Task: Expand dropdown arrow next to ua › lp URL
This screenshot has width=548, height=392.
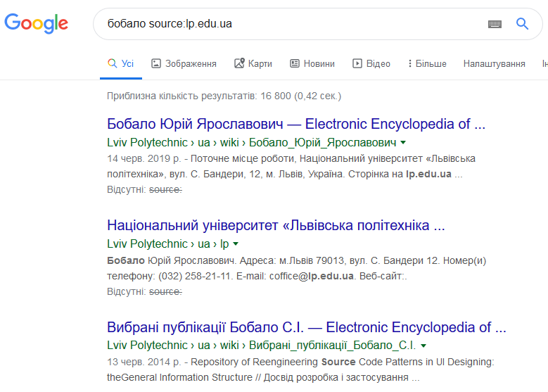Action: 236,244
